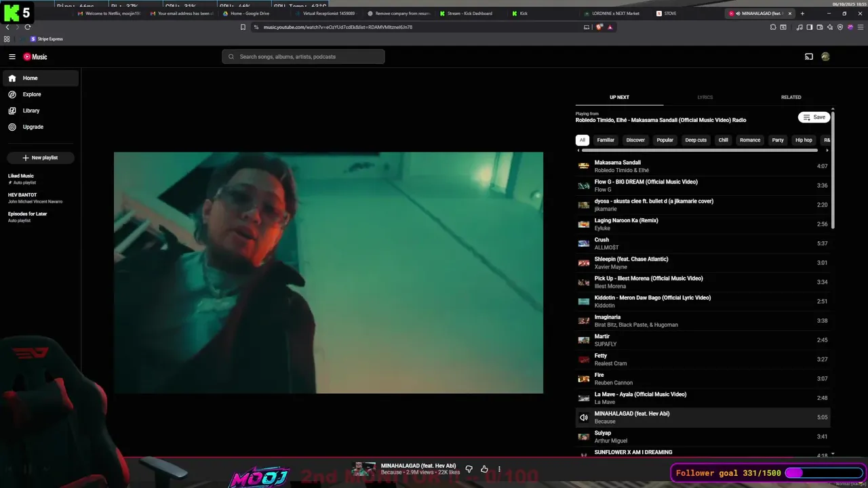Open the Stripe Express bookmark
Image resolution: width=868 pixels, height=488 pixels.
click(x=47, y=39)
